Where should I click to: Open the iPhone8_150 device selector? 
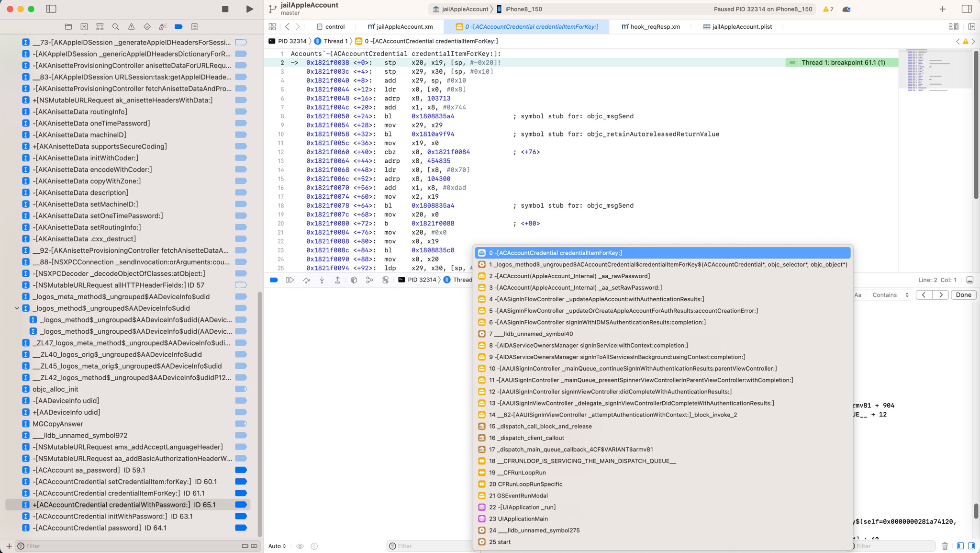point(519,9)
